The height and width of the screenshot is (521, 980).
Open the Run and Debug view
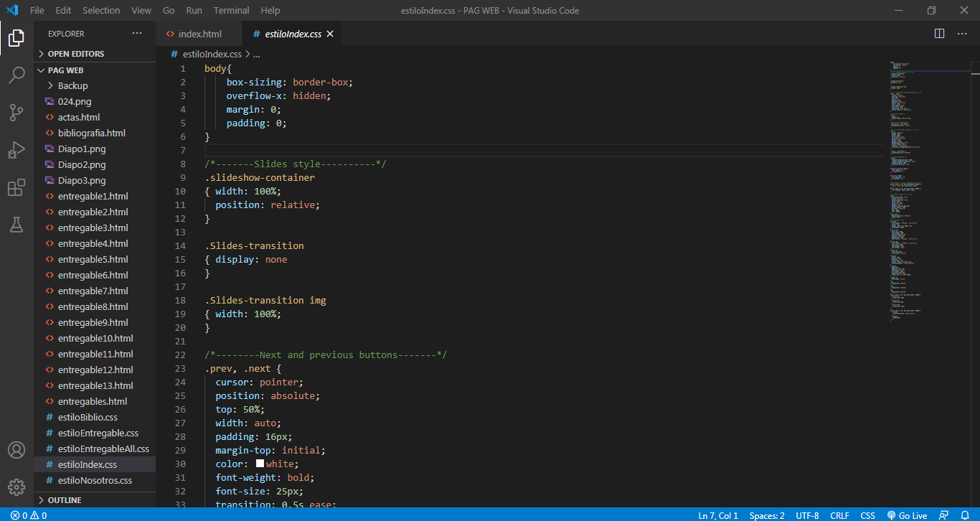(17, 150)
